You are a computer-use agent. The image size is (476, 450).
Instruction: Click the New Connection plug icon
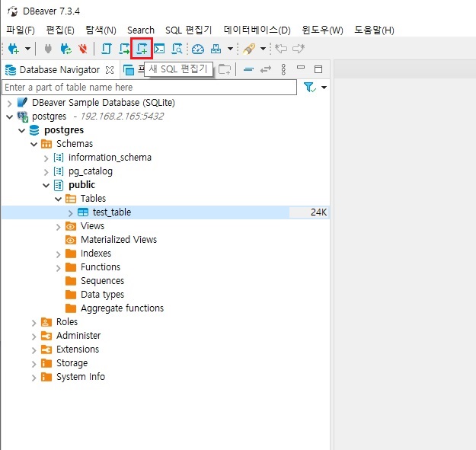[x=14, y=49]
